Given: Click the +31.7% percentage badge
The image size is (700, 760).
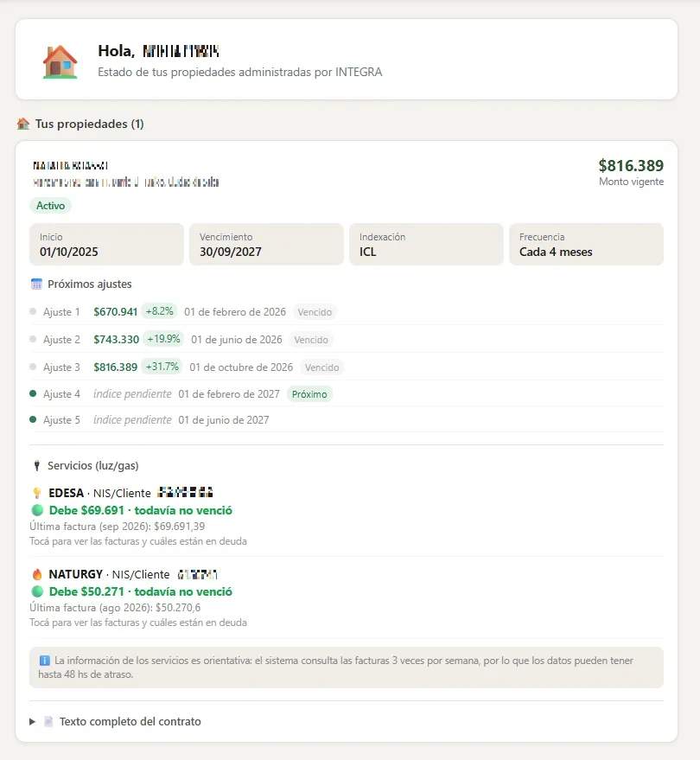Looking at the screenshot, I should 162,367.
